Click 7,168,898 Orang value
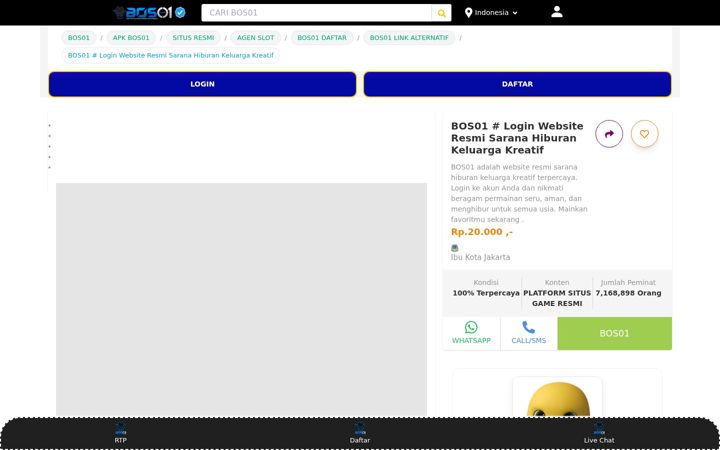The image size is (720, 450). click(x=628, y=293)
